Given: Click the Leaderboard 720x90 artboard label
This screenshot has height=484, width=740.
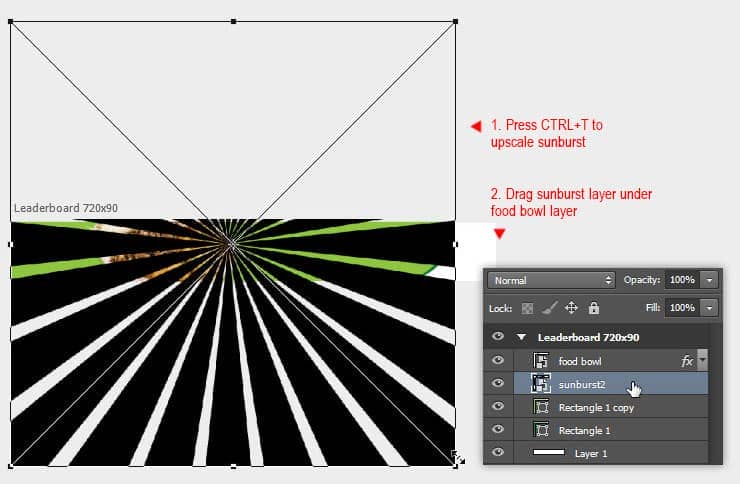Looking at the screenshot, I should [66, 208].
